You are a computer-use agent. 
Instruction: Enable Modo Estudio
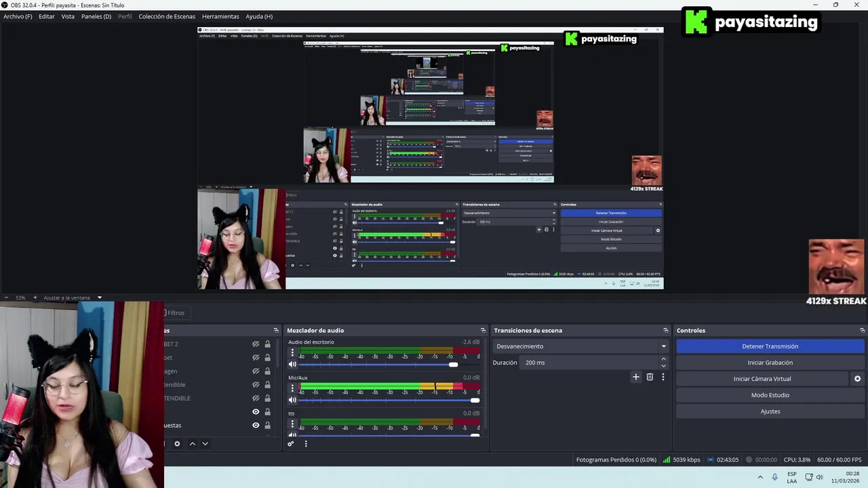(x=770, y=395)
